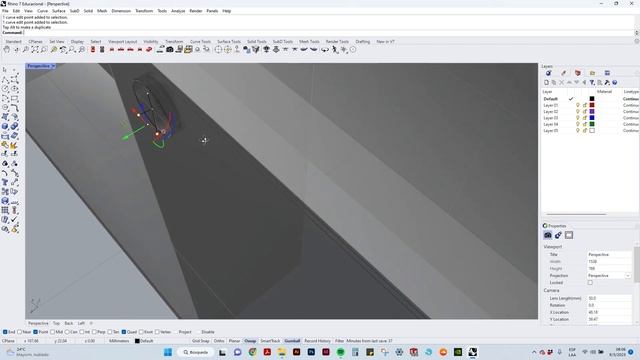Toggle Ortho mode in status bar

(219, 341)
